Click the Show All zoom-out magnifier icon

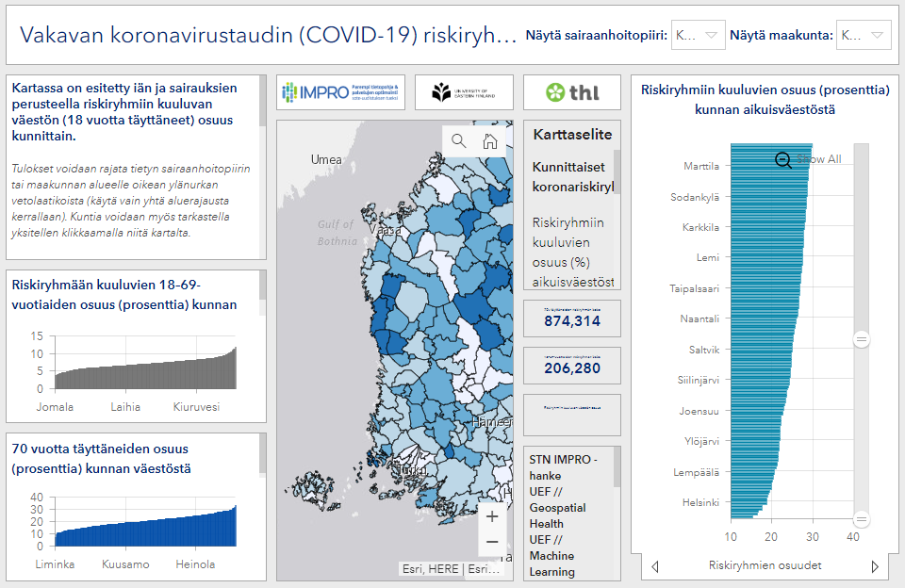pyautogui.click(x=783, y=160)
